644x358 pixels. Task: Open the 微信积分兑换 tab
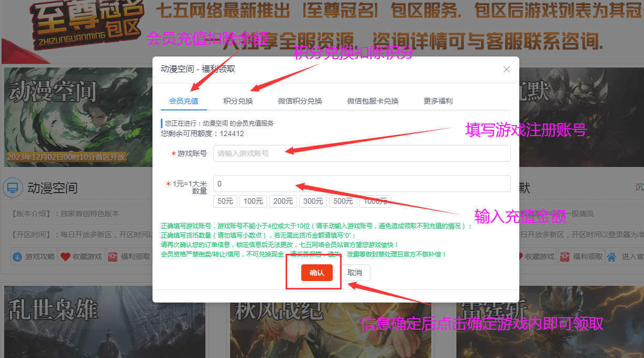tap(300, 101)
